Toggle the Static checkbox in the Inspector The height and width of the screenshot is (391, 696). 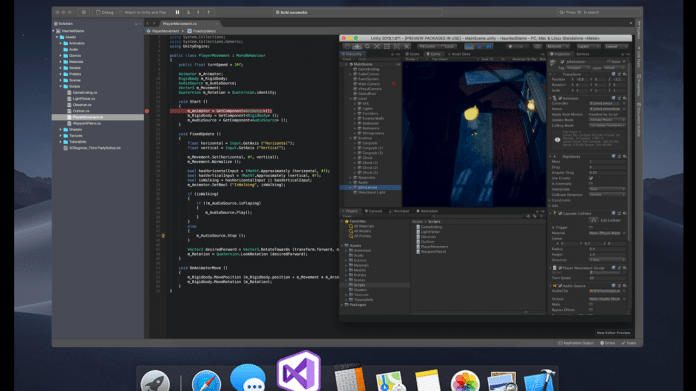tap(609, 62)
